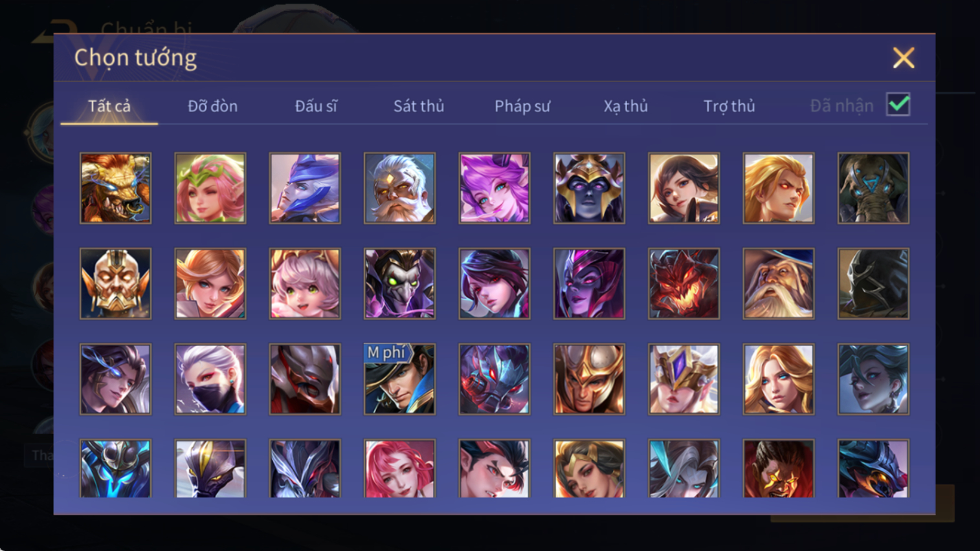Image resolution: width=980 pixels, height=551 pixels.
Task: Select the 'Tất cả' tab
Action: (109, 106)
